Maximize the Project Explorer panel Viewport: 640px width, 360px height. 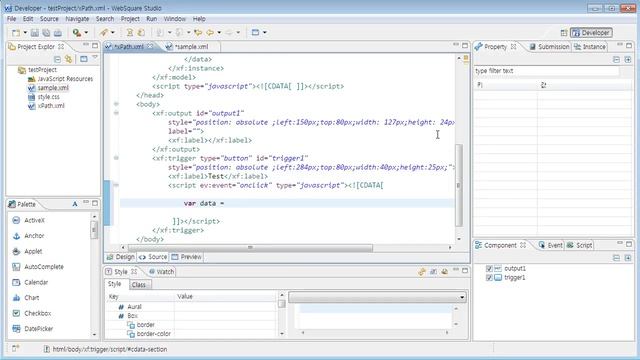point(95,46)
